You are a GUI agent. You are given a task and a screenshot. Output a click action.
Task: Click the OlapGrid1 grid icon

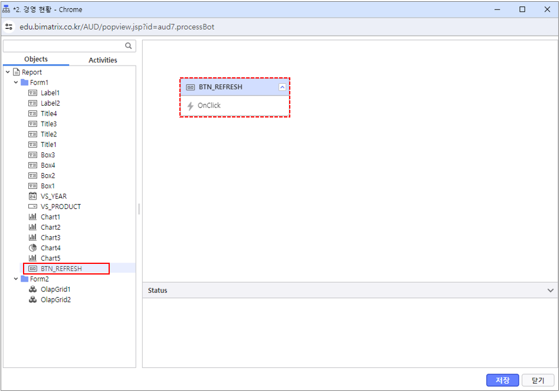point(32,290)
